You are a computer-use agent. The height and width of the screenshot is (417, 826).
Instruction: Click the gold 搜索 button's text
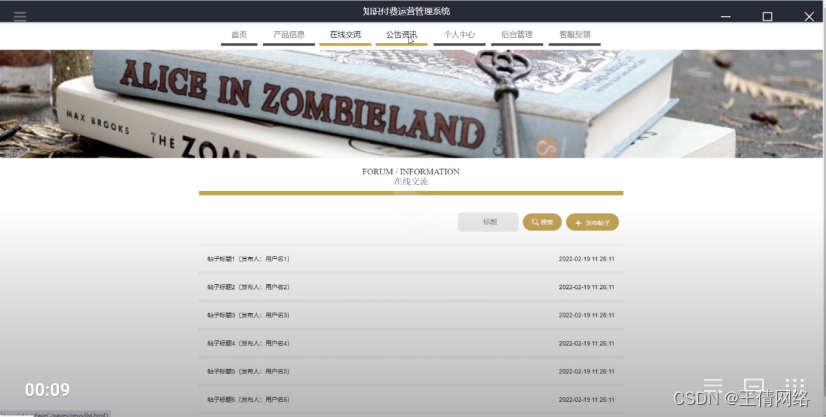coord(547,222)
